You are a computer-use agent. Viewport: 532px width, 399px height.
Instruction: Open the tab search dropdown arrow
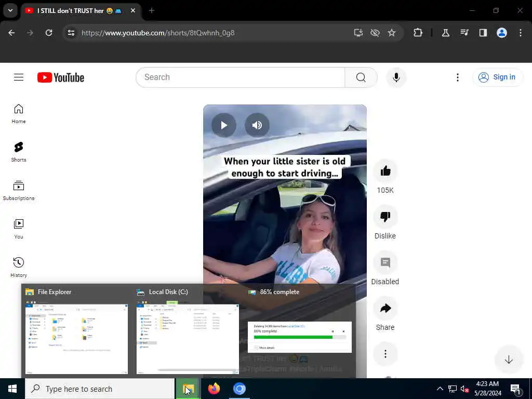coord(10,10)
